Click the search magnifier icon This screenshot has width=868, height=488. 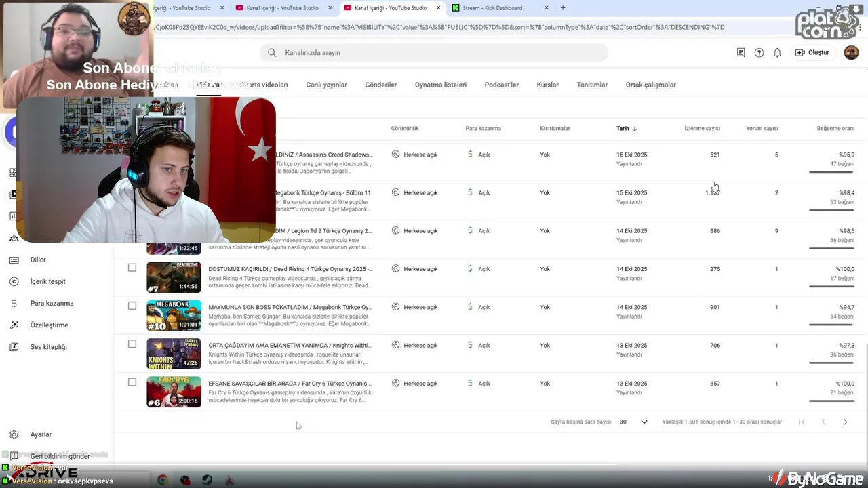(272, 52)
